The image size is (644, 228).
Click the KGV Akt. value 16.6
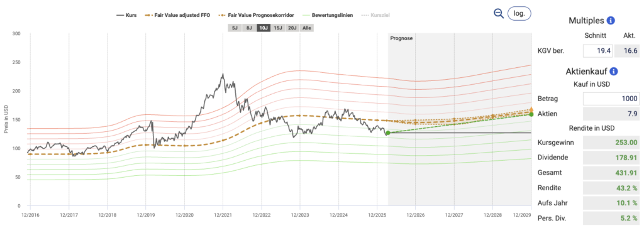coord(627,51)
